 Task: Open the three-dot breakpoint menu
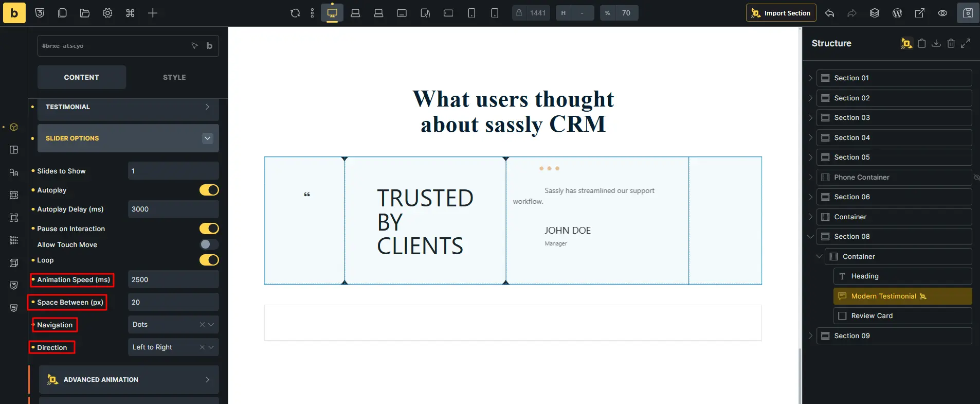point(312,13)
